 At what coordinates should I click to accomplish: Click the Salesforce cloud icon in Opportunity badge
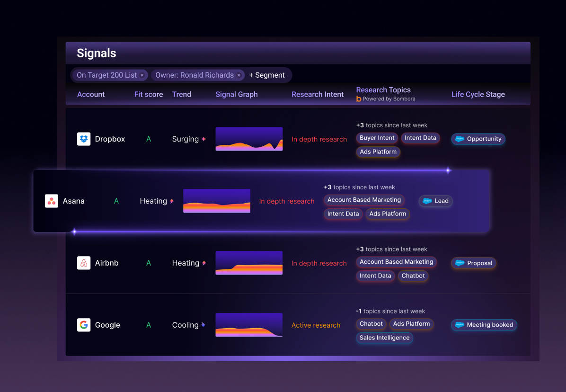[460, 139]
